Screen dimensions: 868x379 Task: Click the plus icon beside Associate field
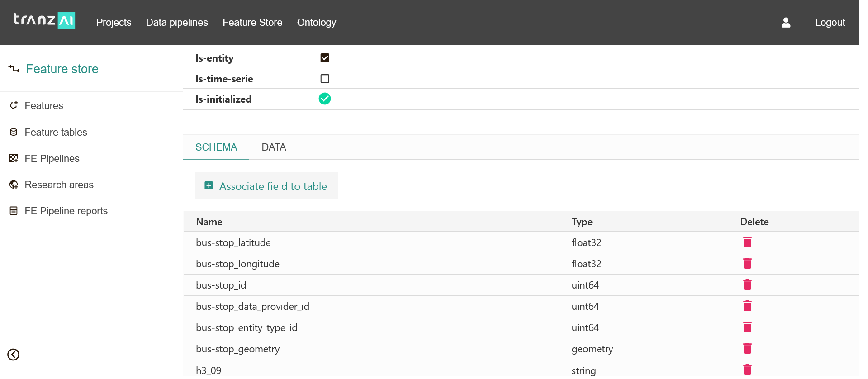pyautogui.click(x=209, y=185)
